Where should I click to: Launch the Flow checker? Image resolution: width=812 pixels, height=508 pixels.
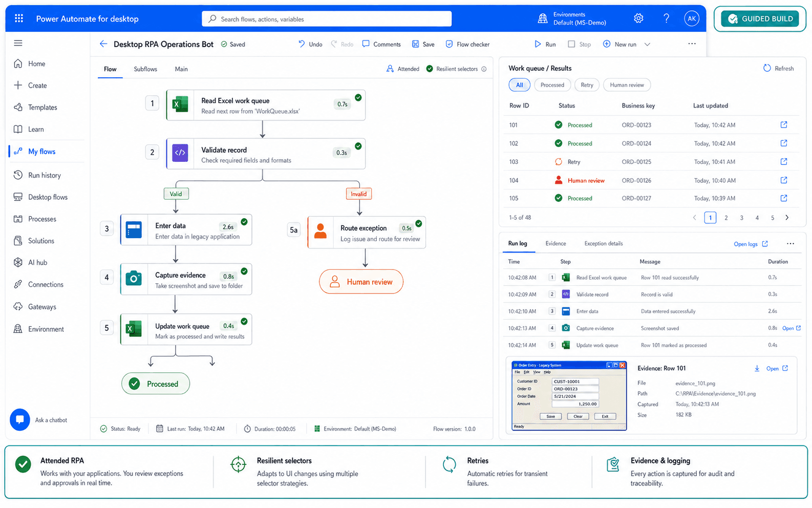point(467,45)
